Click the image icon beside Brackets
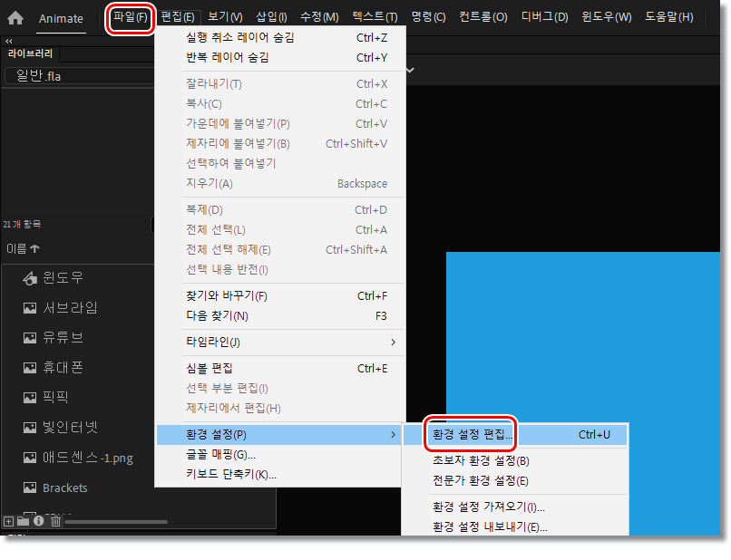The height and width of the screenshot is (560, 731). 30,488
